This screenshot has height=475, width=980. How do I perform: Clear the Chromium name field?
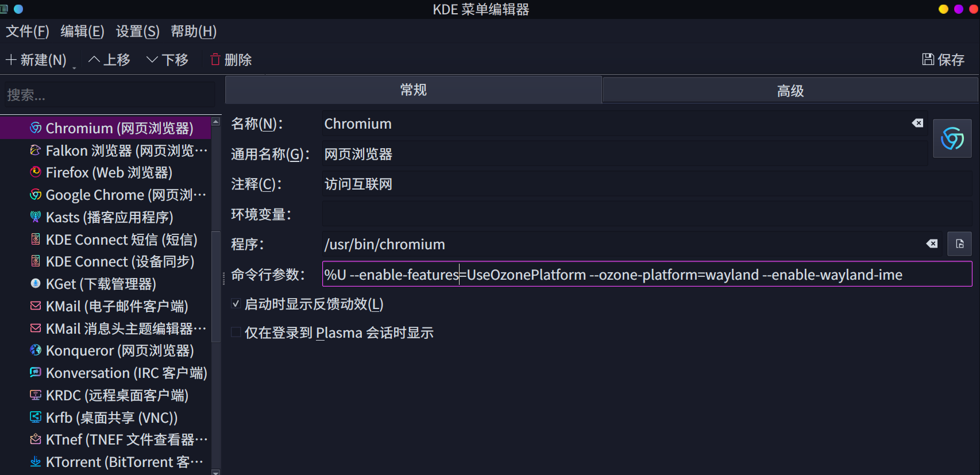[917, 123]
